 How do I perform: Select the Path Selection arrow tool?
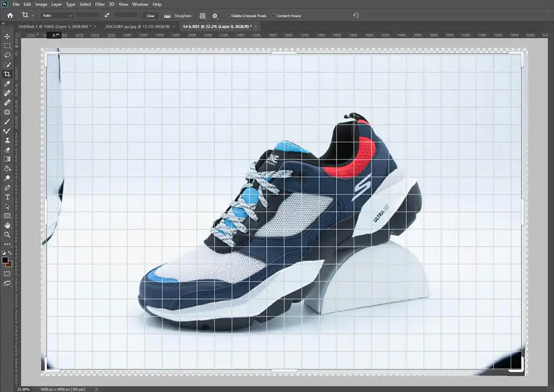[7, 206]
